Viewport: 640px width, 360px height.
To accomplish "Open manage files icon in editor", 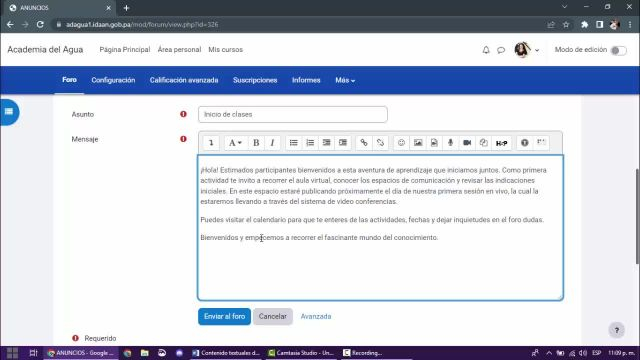I will 484,143.
